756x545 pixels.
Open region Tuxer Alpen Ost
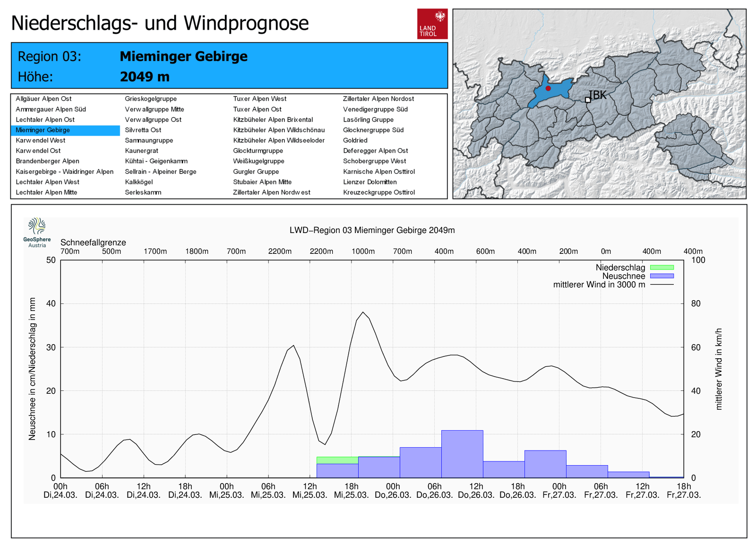257,109
